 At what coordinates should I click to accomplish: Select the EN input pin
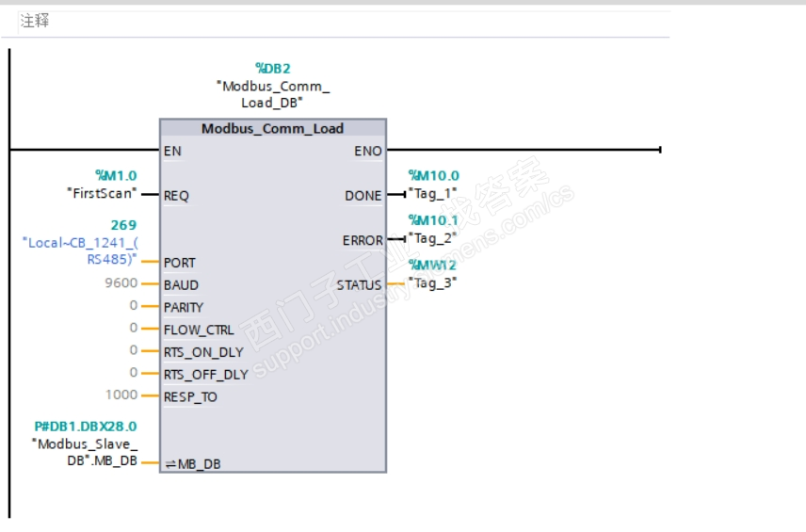[172, 151]
